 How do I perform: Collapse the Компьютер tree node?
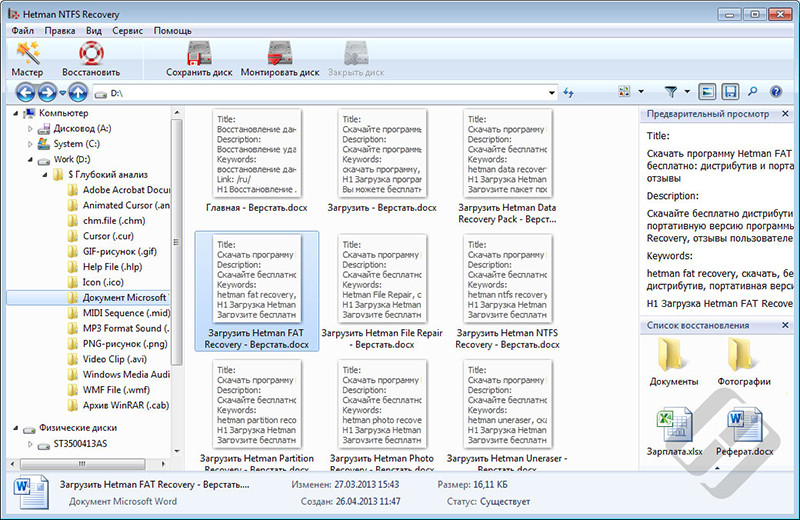click(15, 113)
